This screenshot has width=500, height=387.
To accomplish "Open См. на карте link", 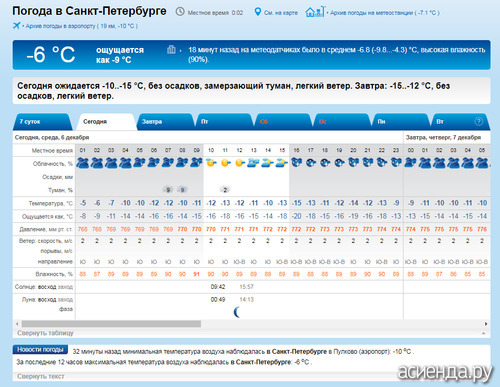I will (x=281, y=13).
